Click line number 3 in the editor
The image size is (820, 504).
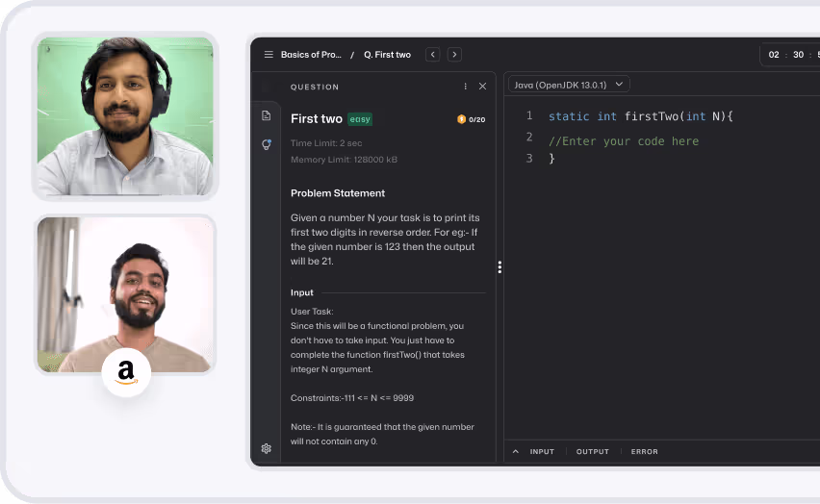(529, 158)
